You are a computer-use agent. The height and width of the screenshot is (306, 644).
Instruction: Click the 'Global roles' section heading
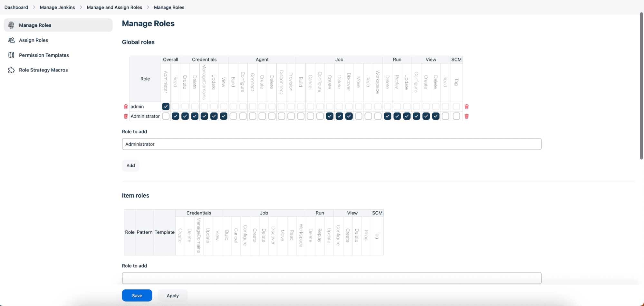pyautogui.click(x=138, y=42)
